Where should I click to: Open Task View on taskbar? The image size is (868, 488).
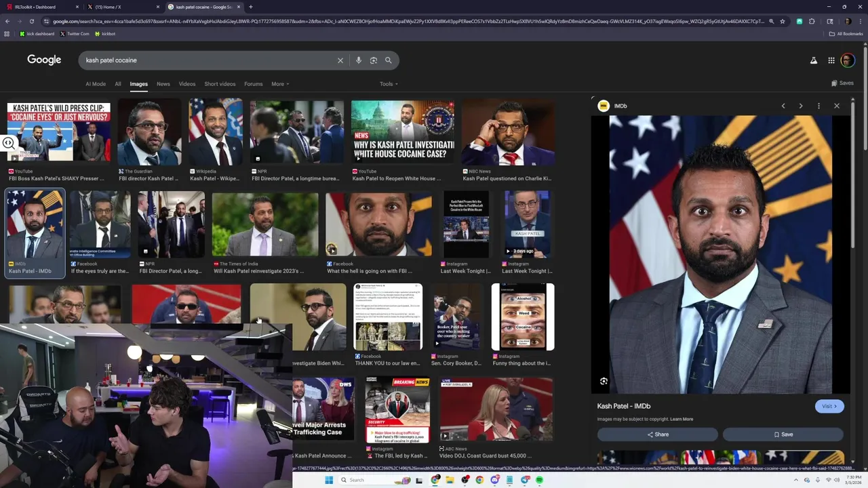tap(420, 480)
